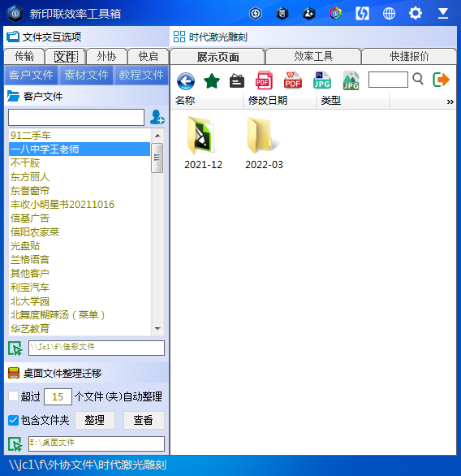Select customer 兰格语言
This screenshot has height=476, width=461.
tap(80, 260)
